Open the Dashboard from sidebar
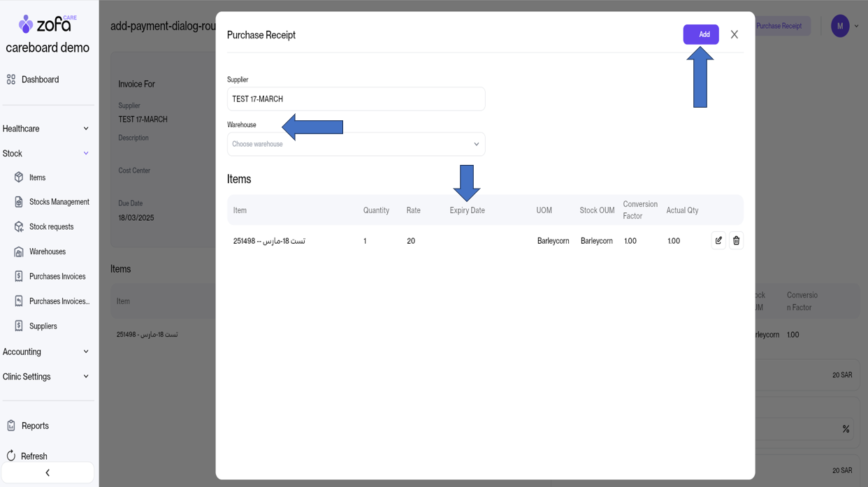 tap(40, 80)
